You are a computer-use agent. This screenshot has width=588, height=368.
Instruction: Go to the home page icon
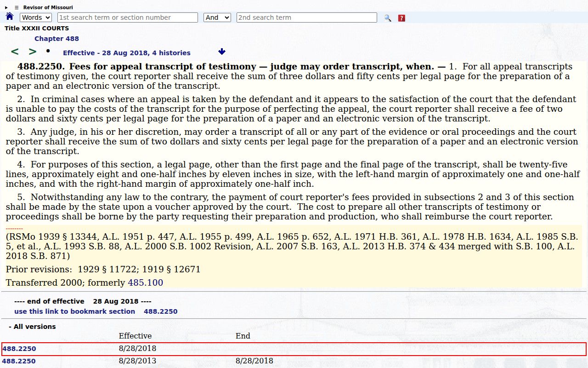click(x=10, y=17)
